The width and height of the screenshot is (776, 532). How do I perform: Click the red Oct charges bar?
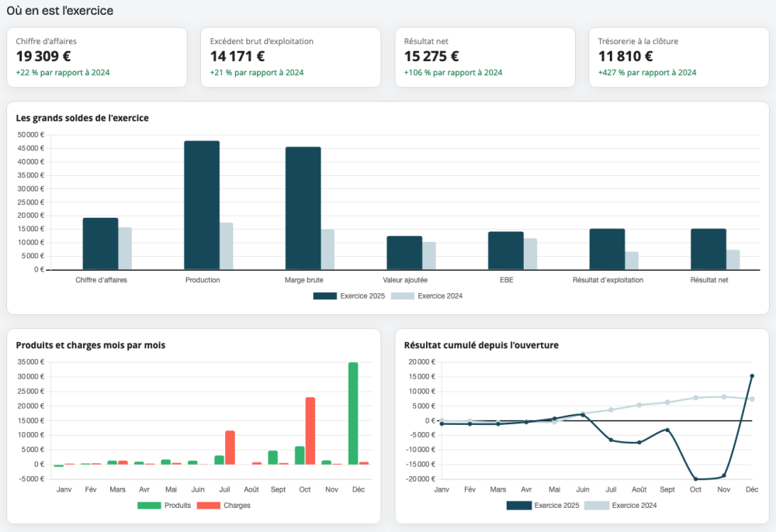point(310,430)
